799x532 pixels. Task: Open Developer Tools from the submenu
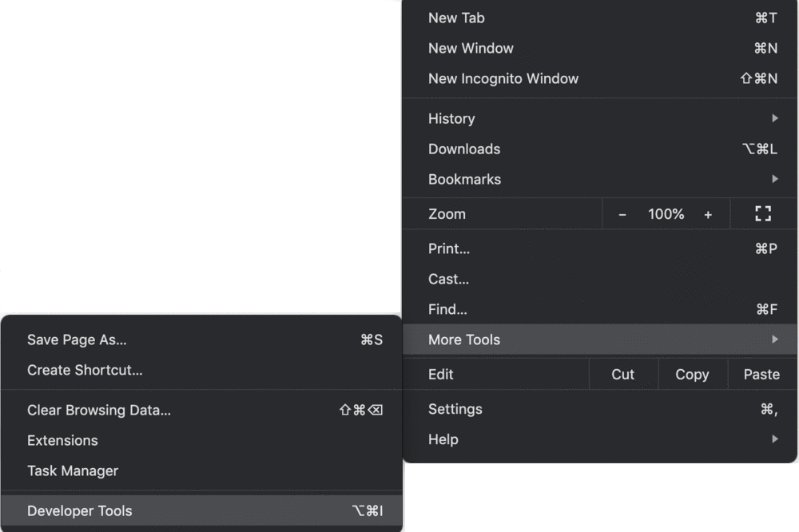[x=202, y=510]
